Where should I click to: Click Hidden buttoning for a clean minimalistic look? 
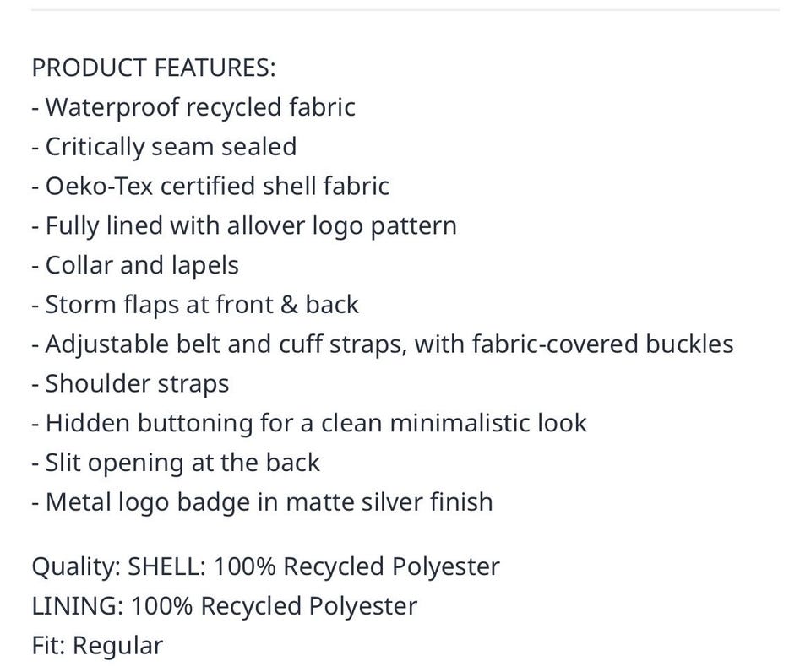click(x=309, y=423)
